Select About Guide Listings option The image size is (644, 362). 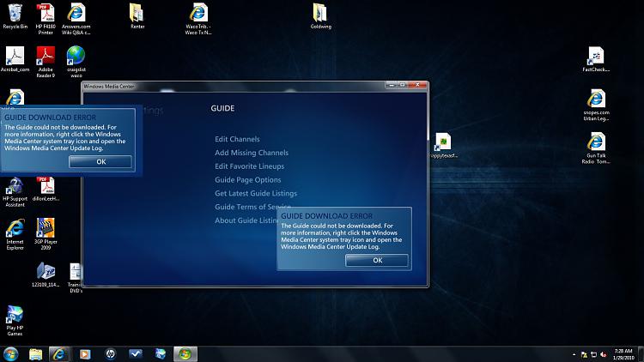pyautogui.click(x=246, y=220)
